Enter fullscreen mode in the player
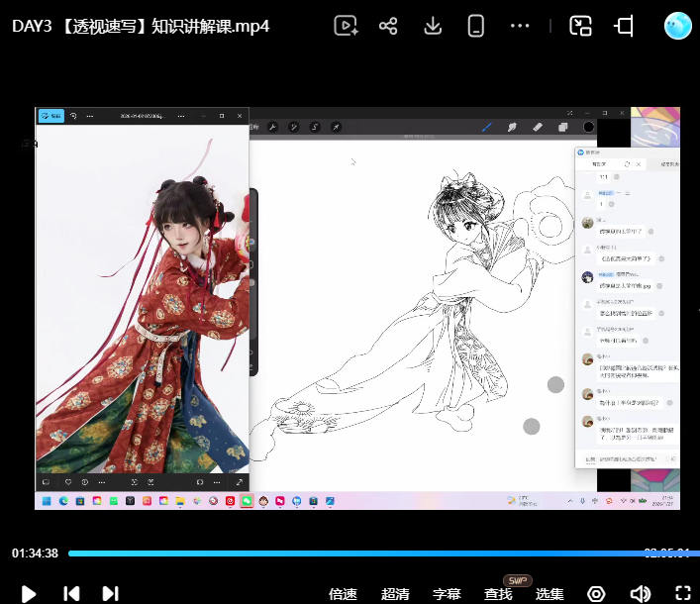The image size is (700, 604). pos(683,594)
